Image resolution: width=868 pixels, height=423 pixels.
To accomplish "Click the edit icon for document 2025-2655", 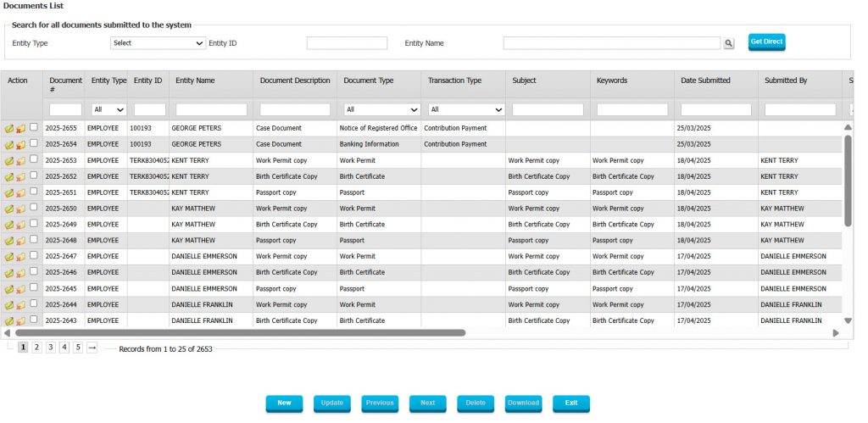I will pos(8,129).
